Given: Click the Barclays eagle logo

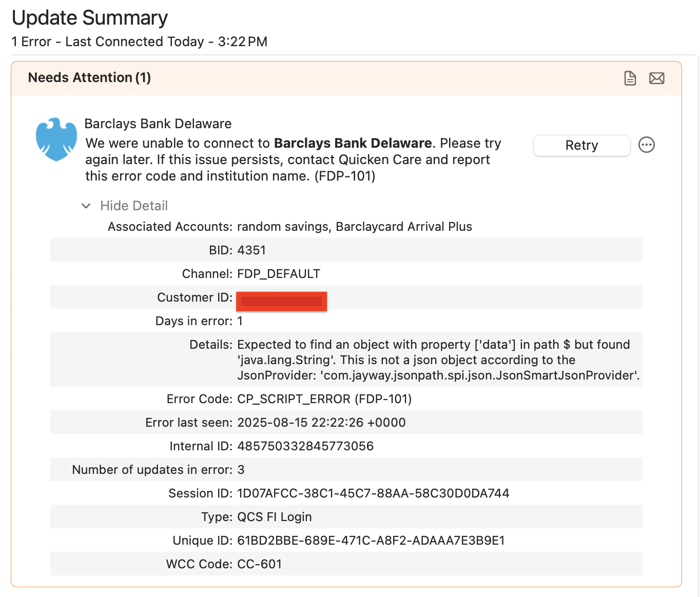Looking at the screenshot, I should pyautogui.click(x=56, y=139).
